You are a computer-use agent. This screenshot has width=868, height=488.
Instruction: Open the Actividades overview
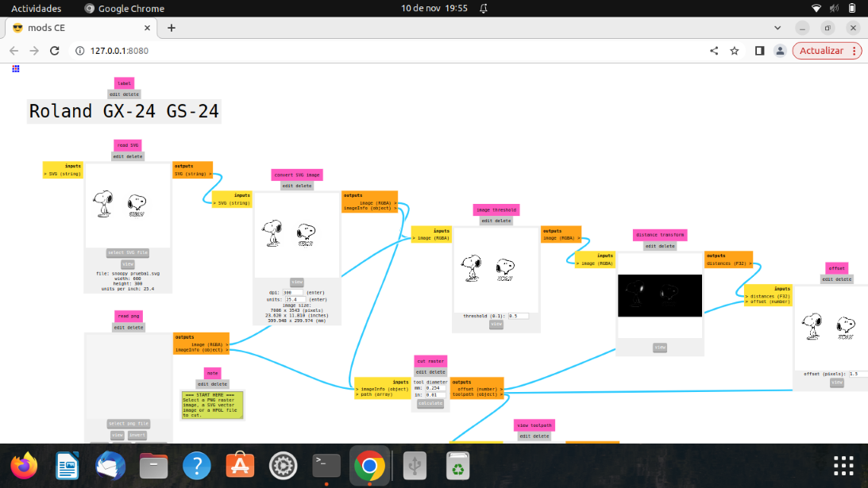coord(36,8)
